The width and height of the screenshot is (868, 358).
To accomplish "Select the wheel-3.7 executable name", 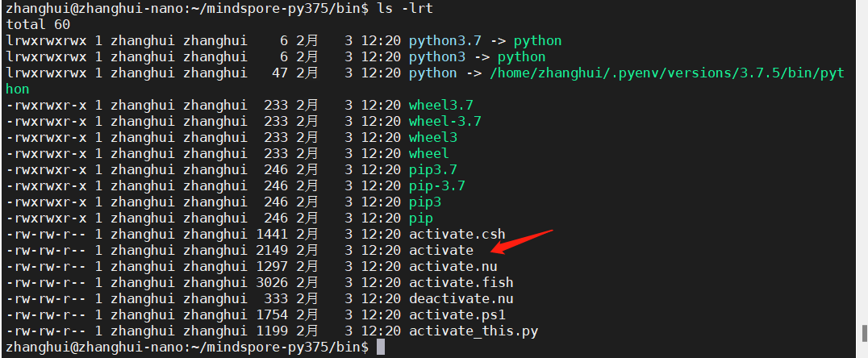I will 444,121.
